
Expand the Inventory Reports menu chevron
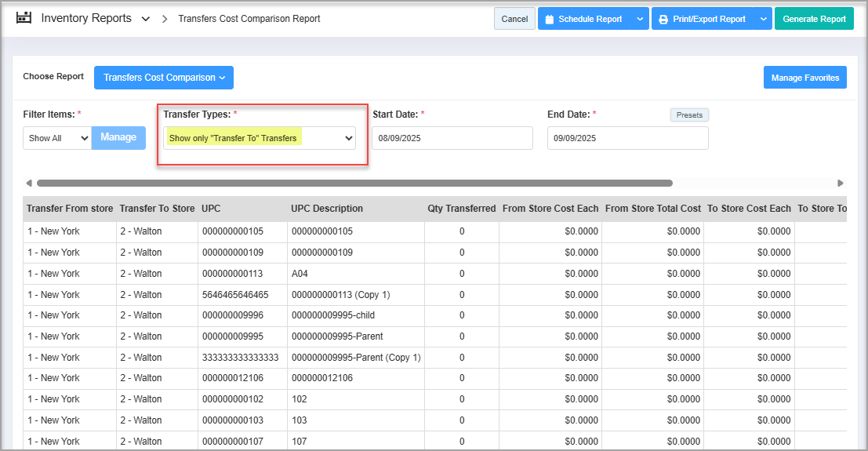coord(146,19)
